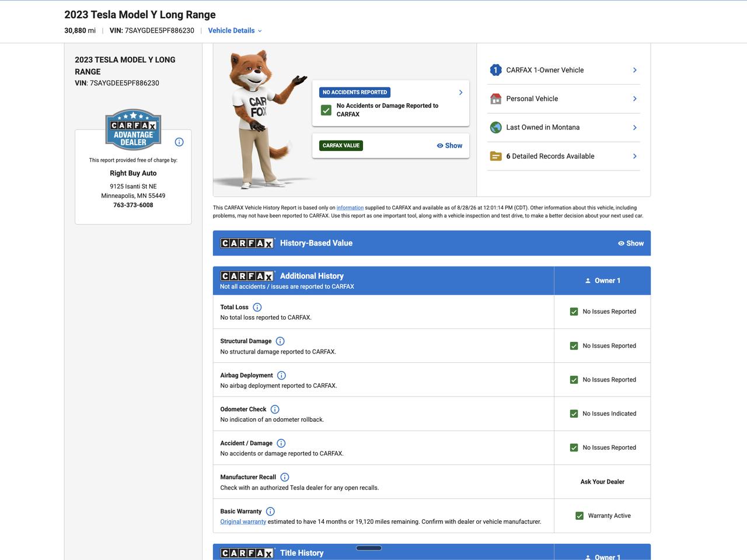Click the Owner 1 person icon in Additional History

point(588,281)
